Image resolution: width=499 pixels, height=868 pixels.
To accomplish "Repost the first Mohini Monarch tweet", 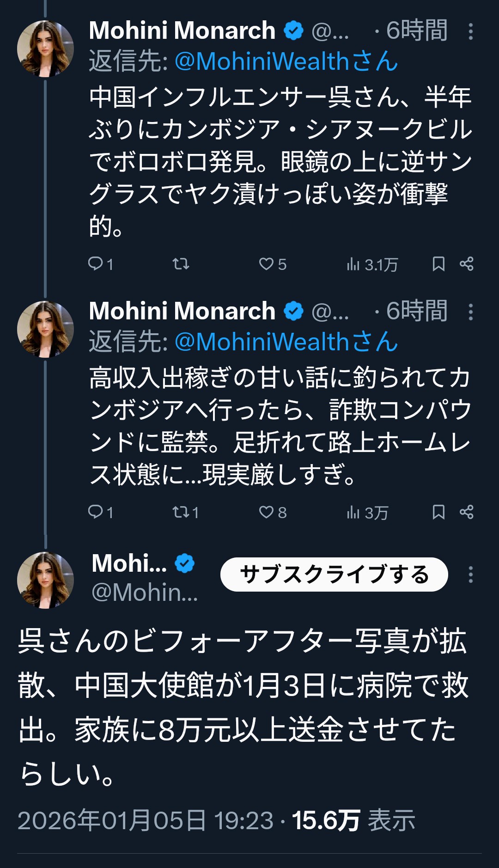I will coord(181,264).
